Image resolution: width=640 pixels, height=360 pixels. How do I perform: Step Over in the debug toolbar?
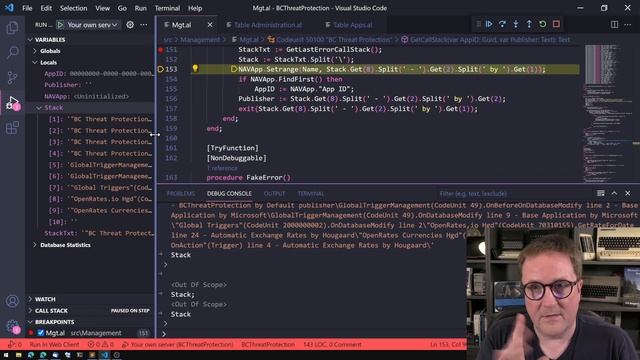tap(502, 24)
